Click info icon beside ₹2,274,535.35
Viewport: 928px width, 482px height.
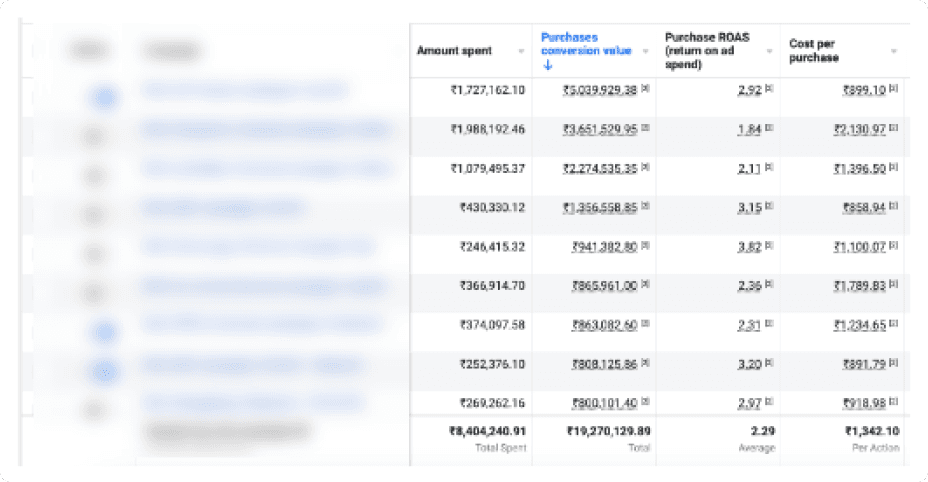[x=646, y=167]
